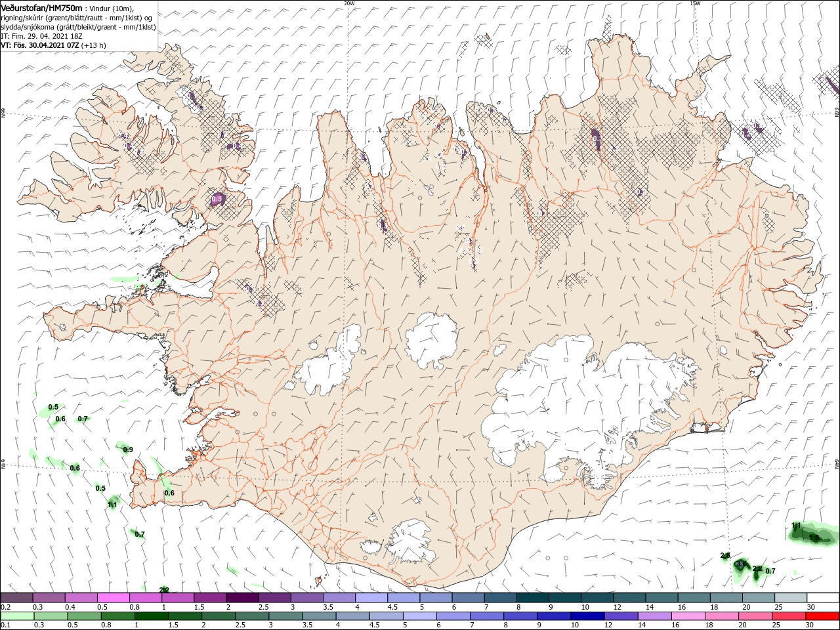840x630 pixels.
Task: Click the 'IT: Fim. 29. 04. 2021 18Z' line
Action: click(41, 36)
